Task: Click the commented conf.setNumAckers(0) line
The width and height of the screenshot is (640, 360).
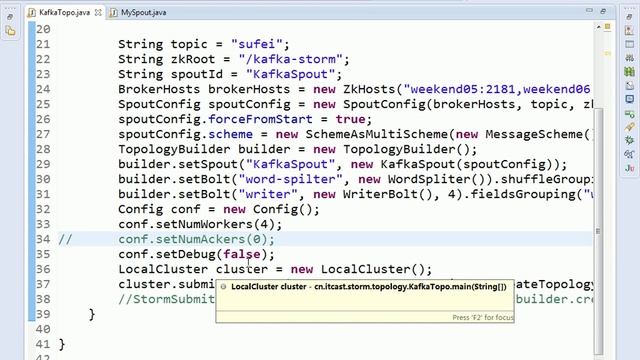Action: click(x=197, y=240)
